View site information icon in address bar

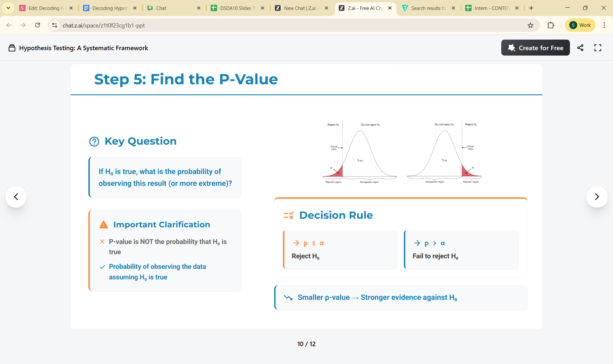[x=55, y=25]
